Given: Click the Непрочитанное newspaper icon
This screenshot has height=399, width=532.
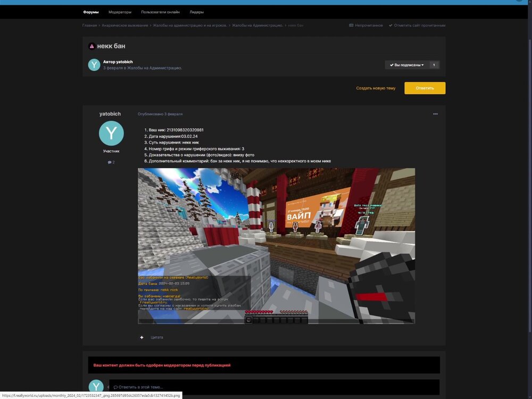Looking at the screenshot, I should click(x=351, y=26).
